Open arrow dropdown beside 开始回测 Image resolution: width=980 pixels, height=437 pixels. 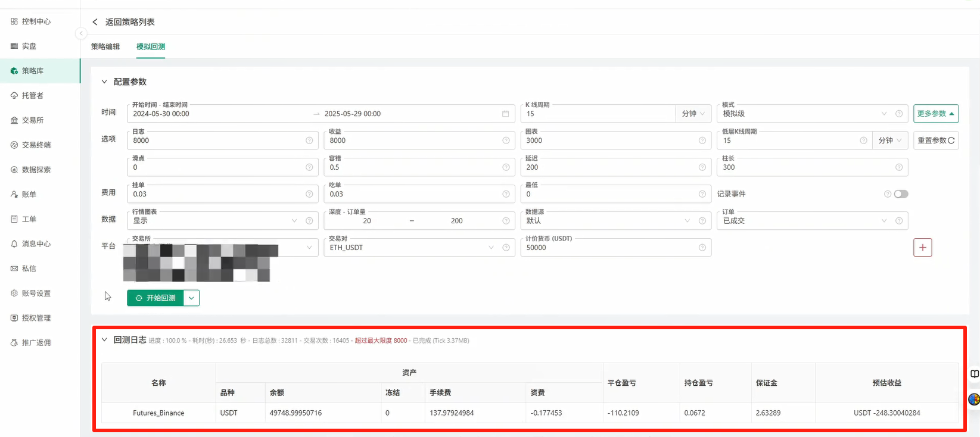191,298
